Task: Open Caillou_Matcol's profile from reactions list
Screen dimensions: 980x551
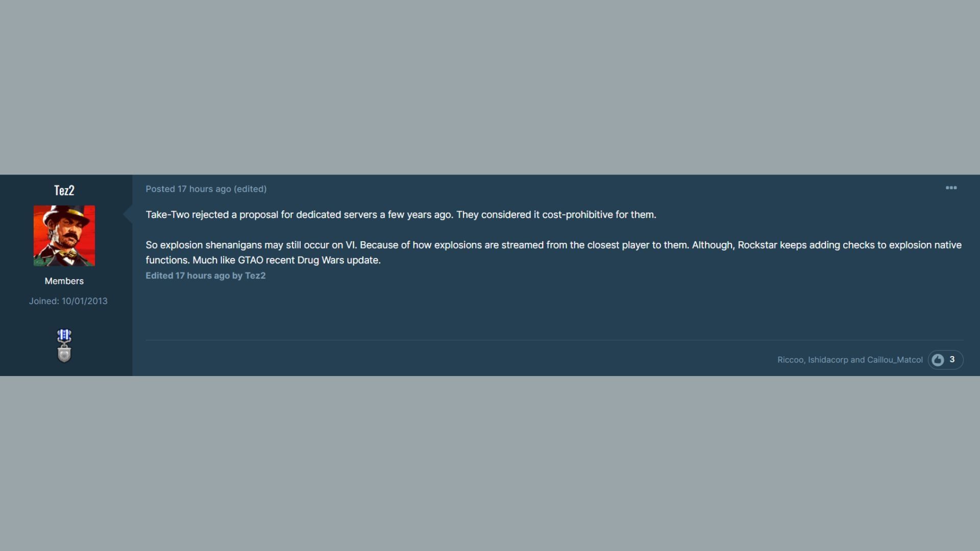Action: (895, 360)
